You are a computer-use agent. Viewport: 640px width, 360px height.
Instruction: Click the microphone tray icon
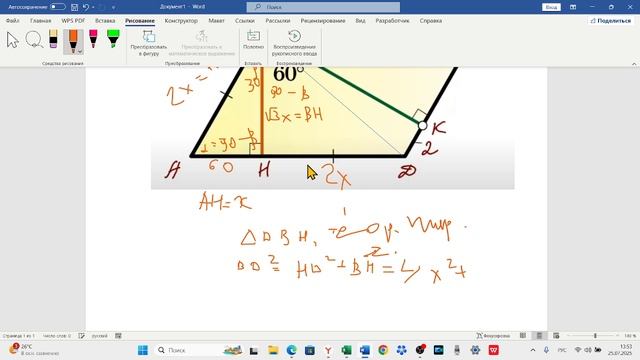coord(546,350)
